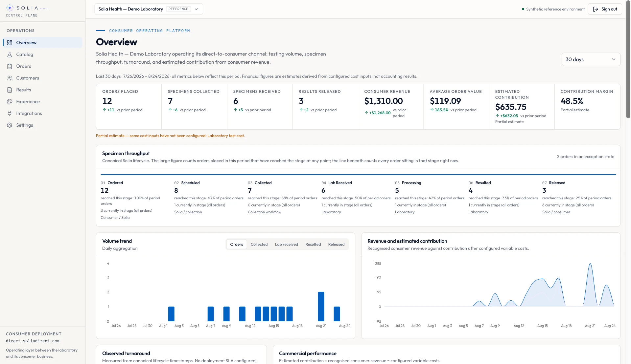
Task: Go to the Orders section
Action: tap(43, 66)
